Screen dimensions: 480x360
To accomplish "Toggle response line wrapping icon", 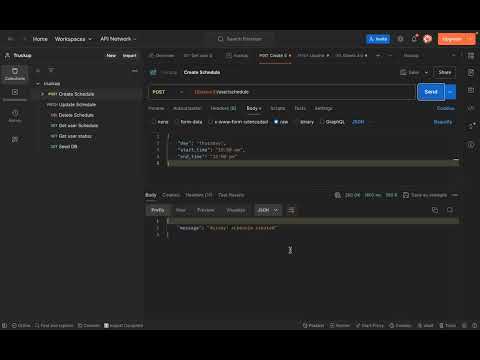I will click(x=291, y=210).
